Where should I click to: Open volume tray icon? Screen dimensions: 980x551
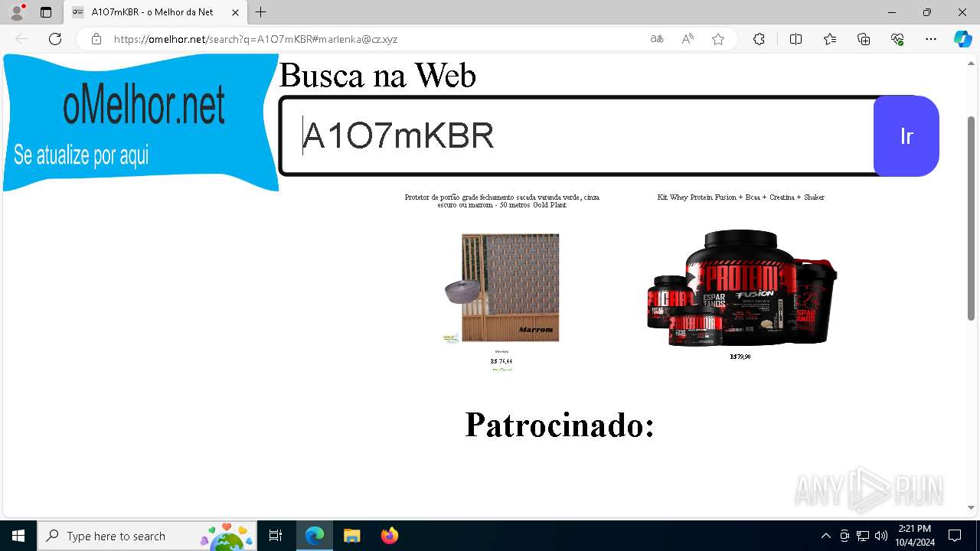881,536
